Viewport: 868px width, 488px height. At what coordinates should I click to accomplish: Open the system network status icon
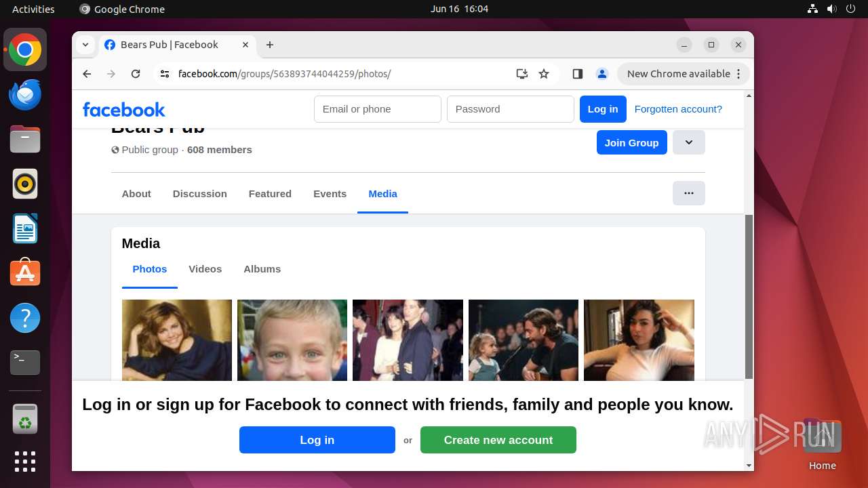click(813, 9)
